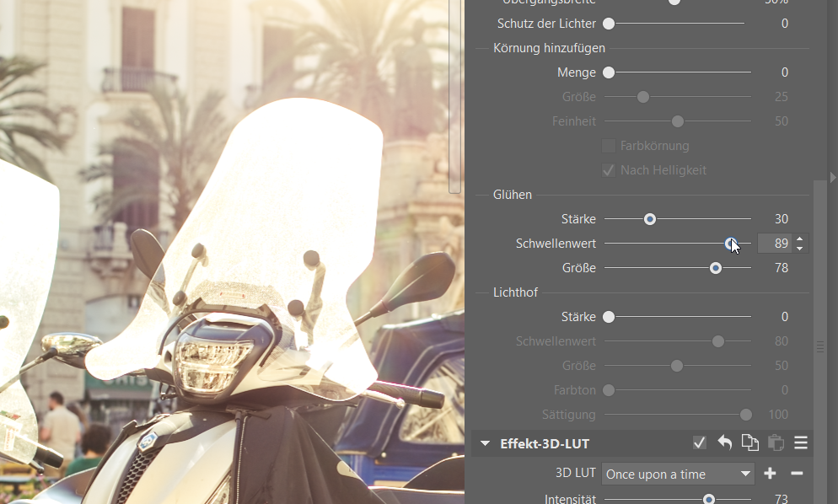Toggle the Effekt-3D-LUT enable checkbox
The width and height of the screenshot is (838, 504).
699,442
